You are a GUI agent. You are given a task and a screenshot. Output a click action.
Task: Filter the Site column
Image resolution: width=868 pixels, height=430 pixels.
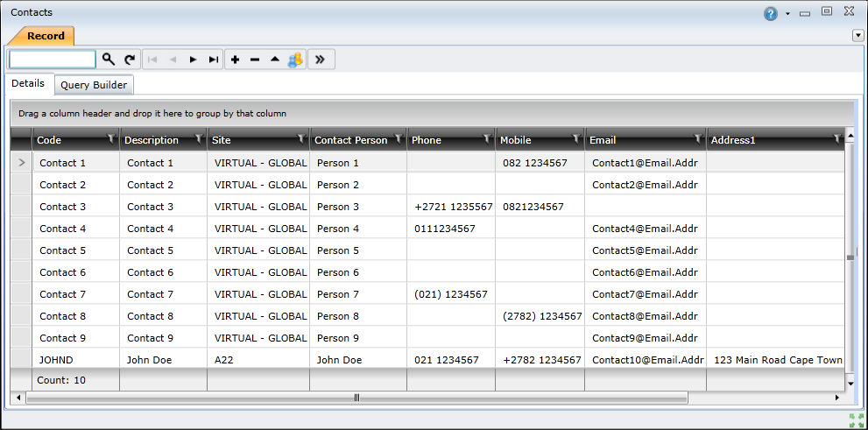click(x=301, y=138)
